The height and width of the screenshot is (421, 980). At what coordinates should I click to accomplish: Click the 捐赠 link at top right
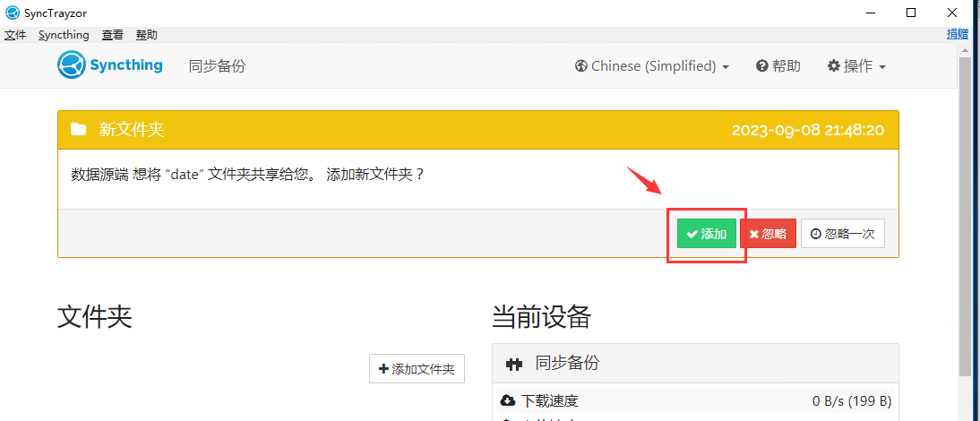(958, 34)
